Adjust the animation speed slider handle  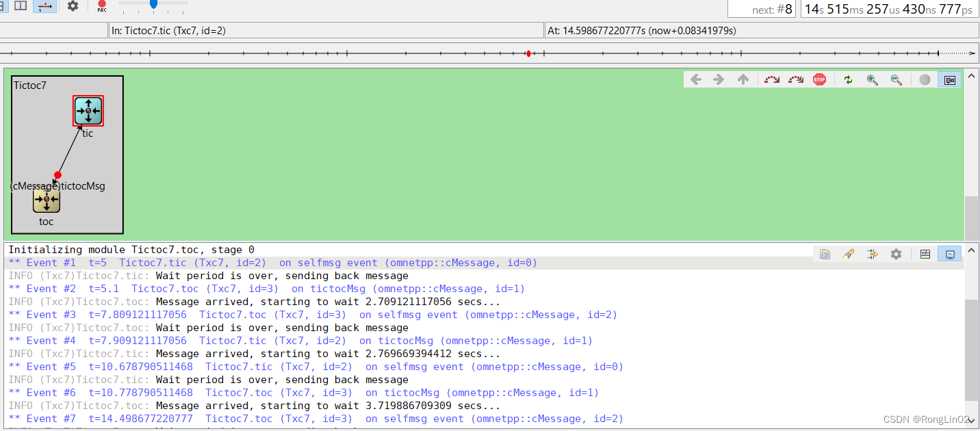(153, 4)
